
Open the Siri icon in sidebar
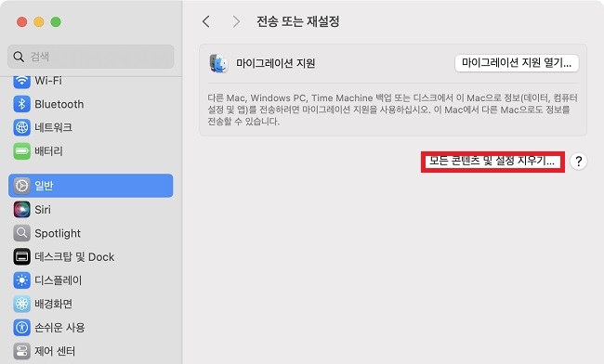(21, 209)
